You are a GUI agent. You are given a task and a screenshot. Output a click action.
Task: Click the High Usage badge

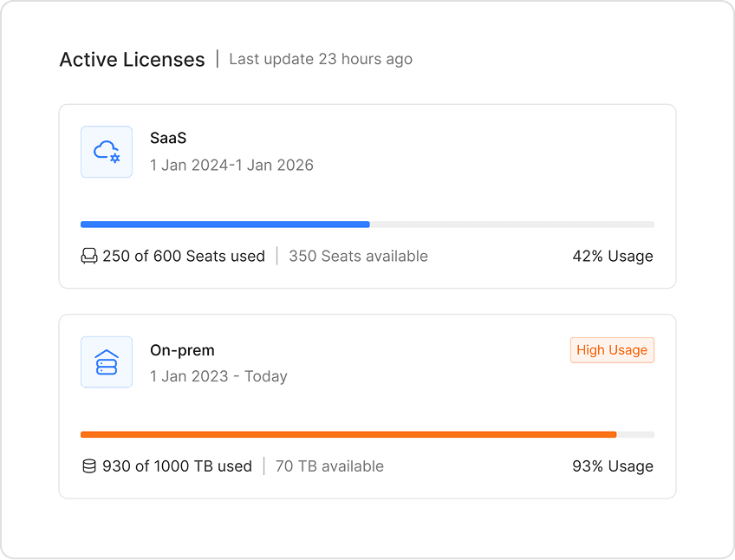612,350
